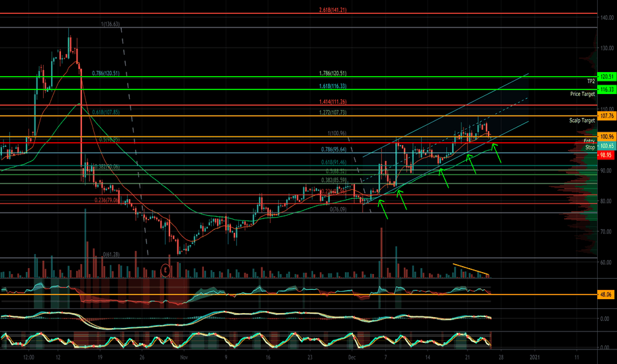Click the 90.00 price axis value
The height and width of the screenshot is (364, 617).
(606, 170)
